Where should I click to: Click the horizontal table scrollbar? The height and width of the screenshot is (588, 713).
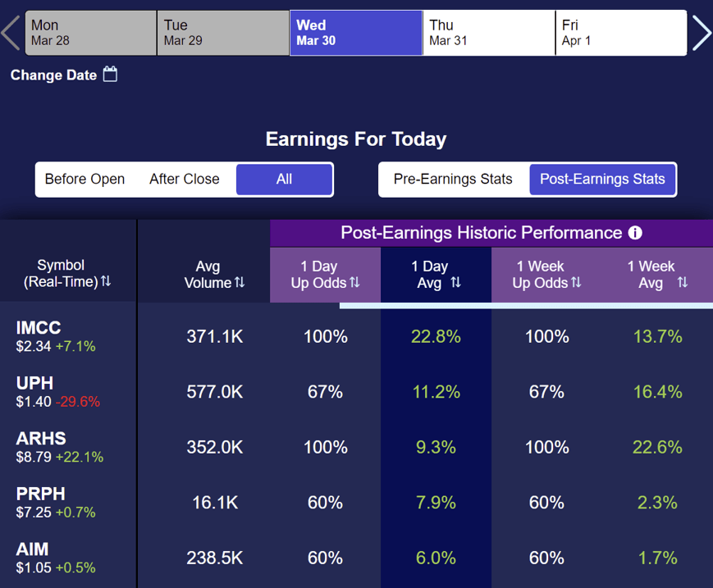pyautogui.click(x=526, y=306)
